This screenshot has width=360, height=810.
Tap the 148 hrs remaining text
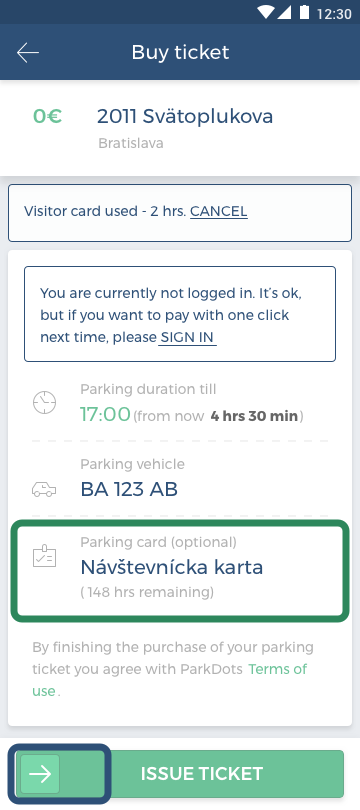(x=147, y=592)
